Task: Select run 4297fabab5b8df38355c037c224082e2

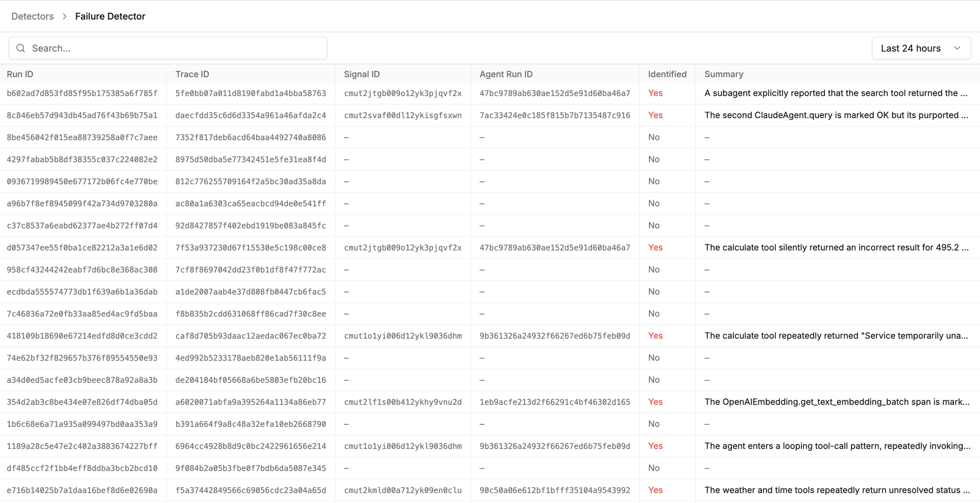Action: 82,159
